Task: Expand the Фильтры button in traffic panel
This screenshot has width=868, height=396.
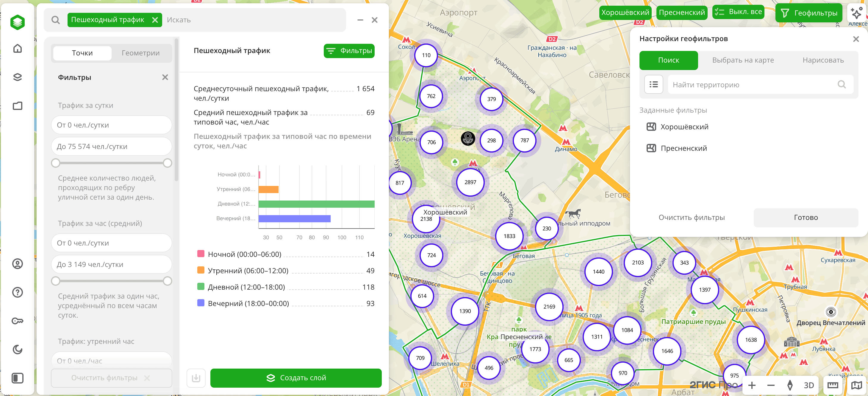Action: (x=349, y=51)
